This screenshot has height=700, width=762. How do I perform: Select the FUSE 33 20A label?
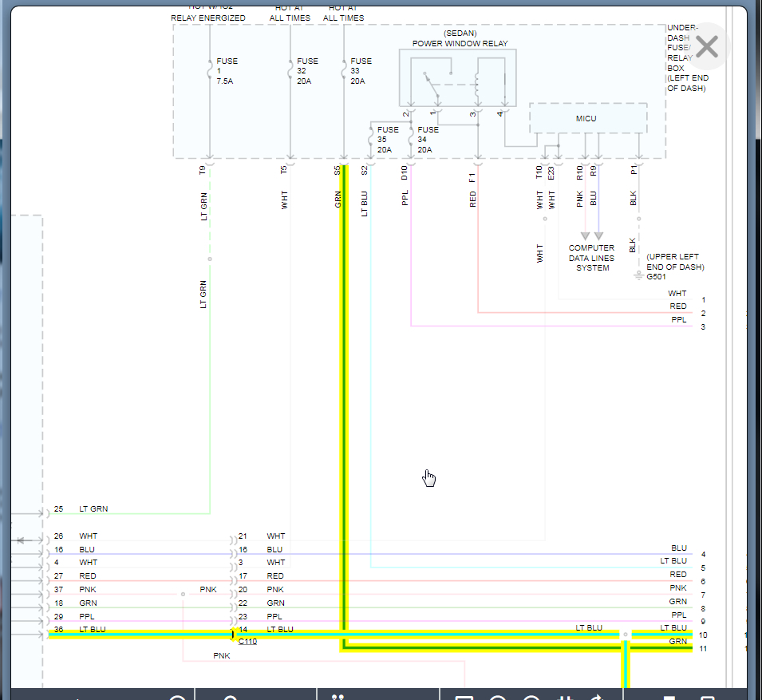coord(361,71)
